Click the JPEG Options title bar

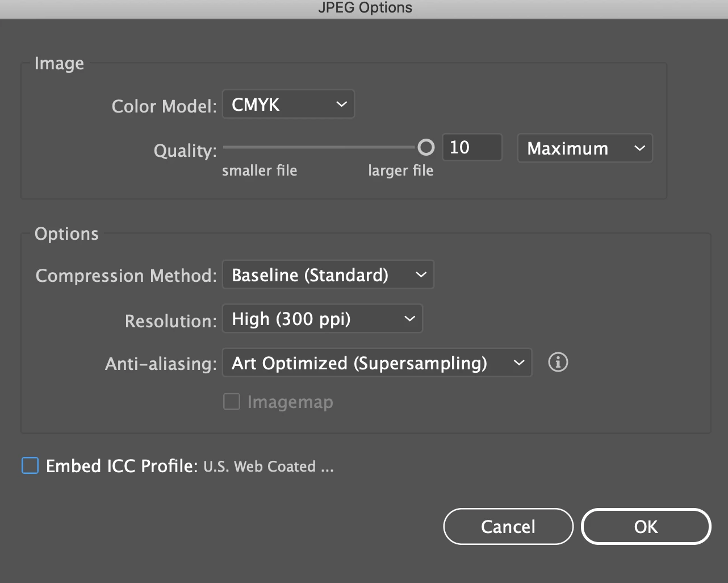pos(364,8)
